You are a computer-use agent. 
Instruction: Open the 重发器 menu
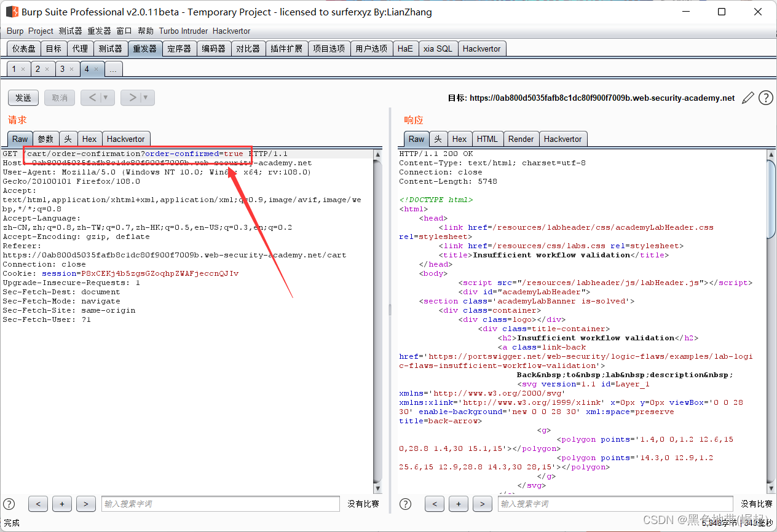pyautogui.click(x=99, y=31)
